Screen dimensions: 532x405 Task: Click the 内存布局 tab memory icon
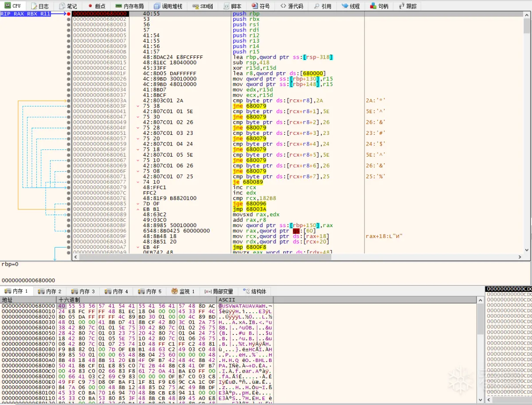click(x=118, y=6)
